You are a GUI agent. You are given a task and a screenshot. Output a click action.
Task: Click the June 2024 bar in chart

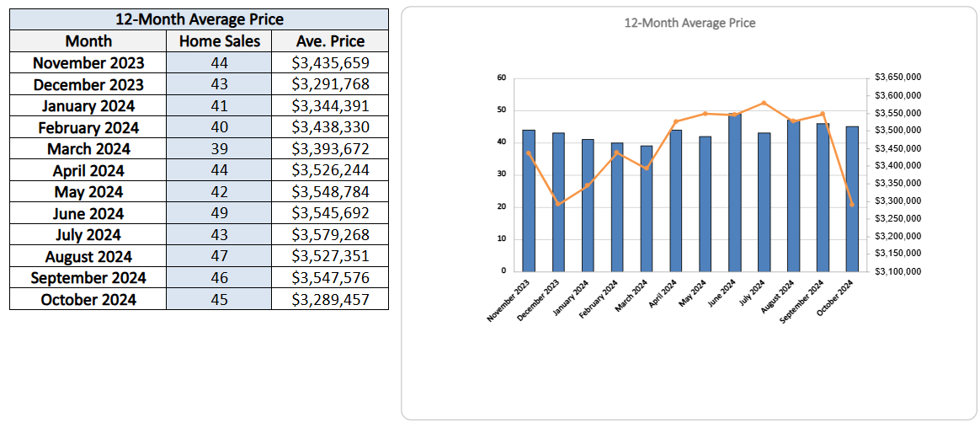(734, 193)
